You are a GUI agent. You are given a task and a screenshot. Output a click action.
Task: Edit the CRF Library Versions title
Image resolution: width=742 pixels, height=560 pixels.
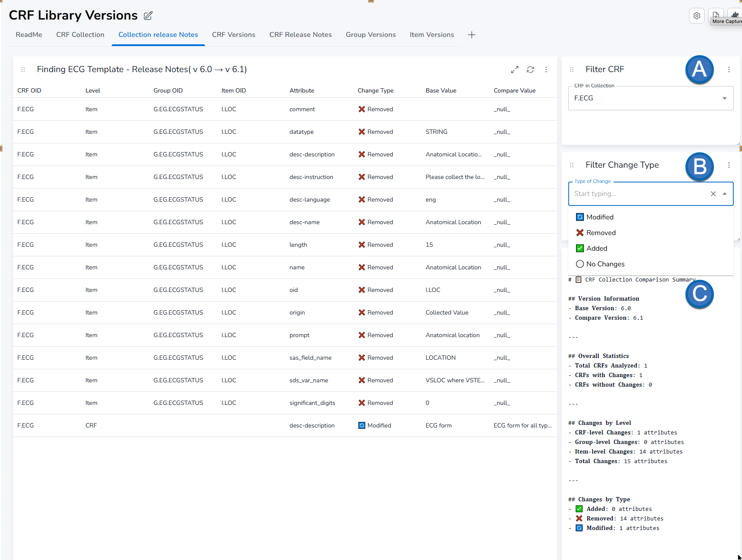(148, 16)
